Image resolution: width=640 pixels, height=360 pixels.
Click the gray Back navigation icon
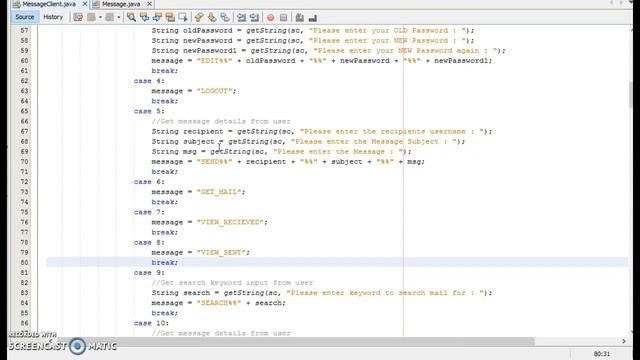tap(91, 18)
